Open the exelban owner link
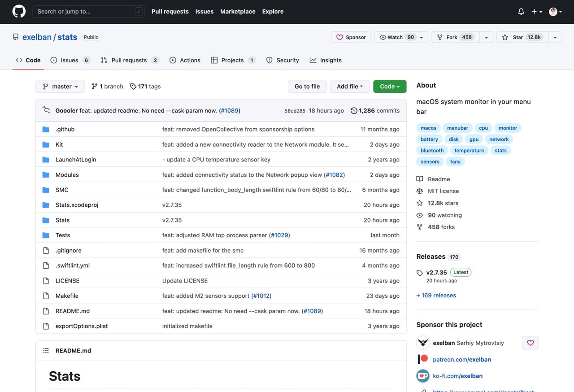 tap(37, 37)
